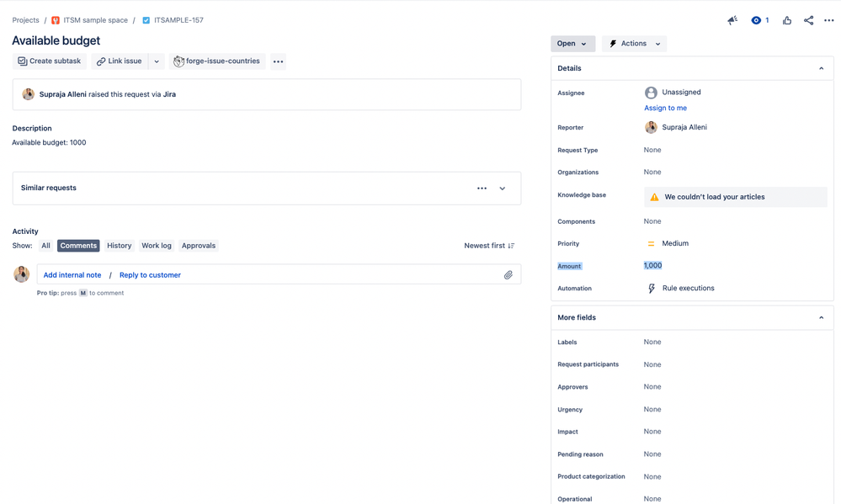Switch to the History tab
841x504 pixels.
119,246
